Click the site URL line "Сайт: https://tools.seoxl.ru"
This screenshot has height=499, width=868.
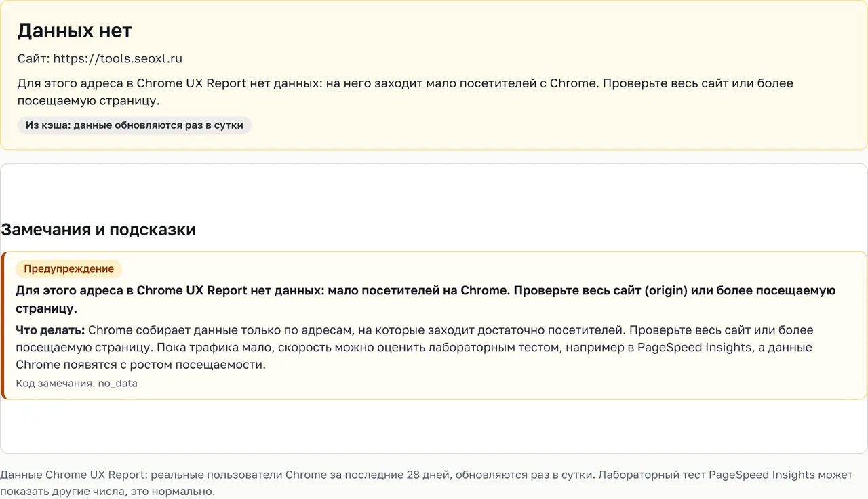[100, 59]
